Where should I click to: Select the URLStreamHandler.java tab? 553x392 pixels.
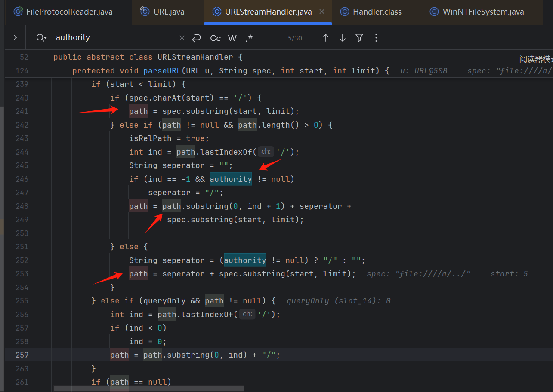(268, 12)
